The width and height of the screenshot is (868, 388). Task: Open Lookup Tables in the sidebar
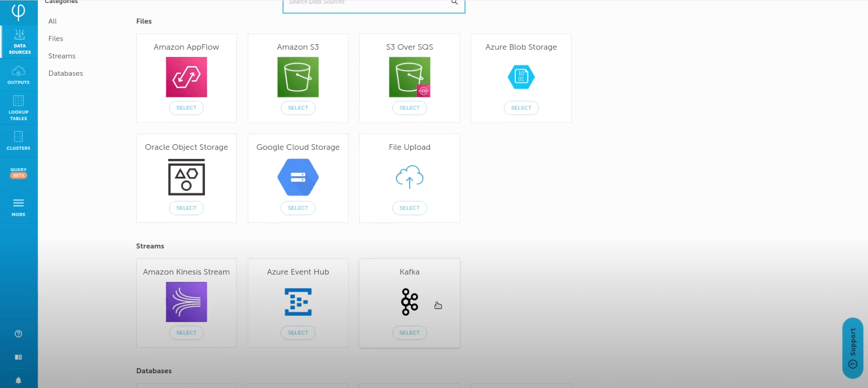click(19, 108)
